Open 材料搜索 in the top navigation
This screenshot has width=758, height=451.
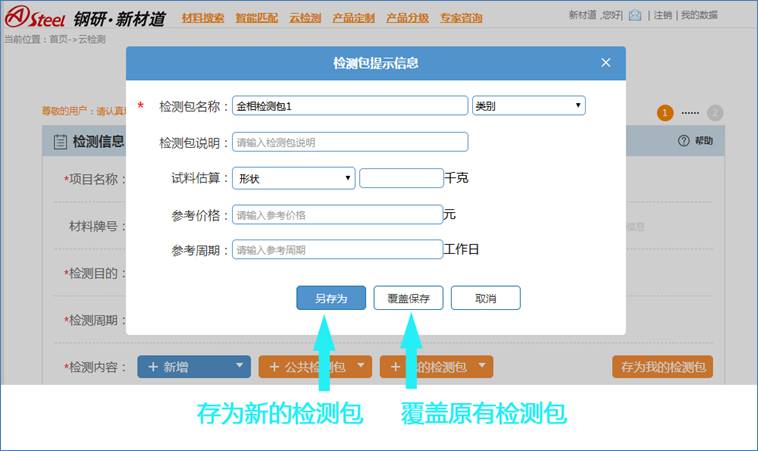click(x=203, y=18)
